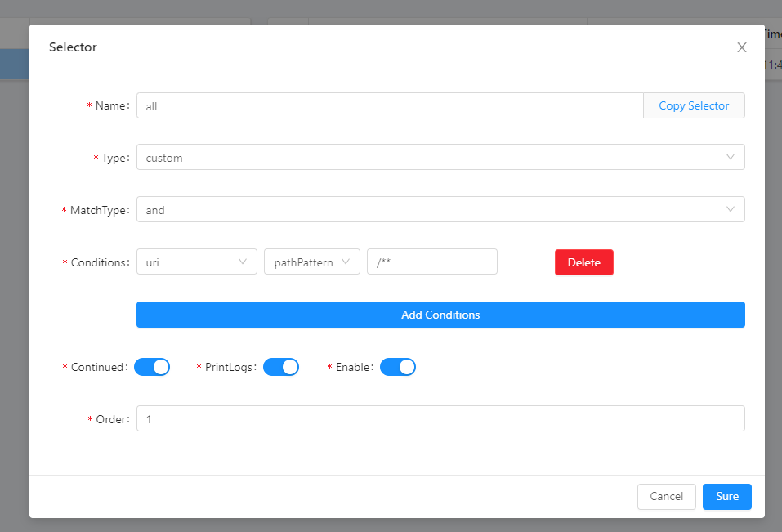Click the Add Conditions button
The height and width of the screenshot is (532, 782).
click(x=440, y=315)
